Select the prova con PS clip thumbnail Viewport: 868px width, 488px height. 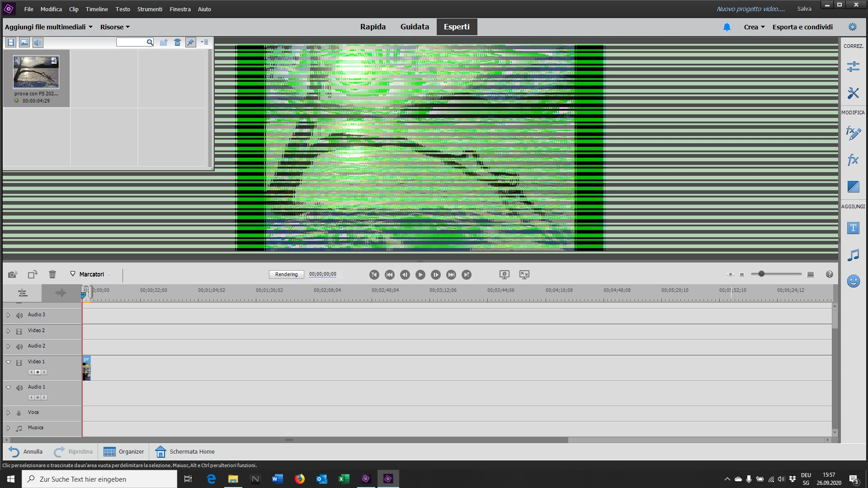tap(36, 72)
